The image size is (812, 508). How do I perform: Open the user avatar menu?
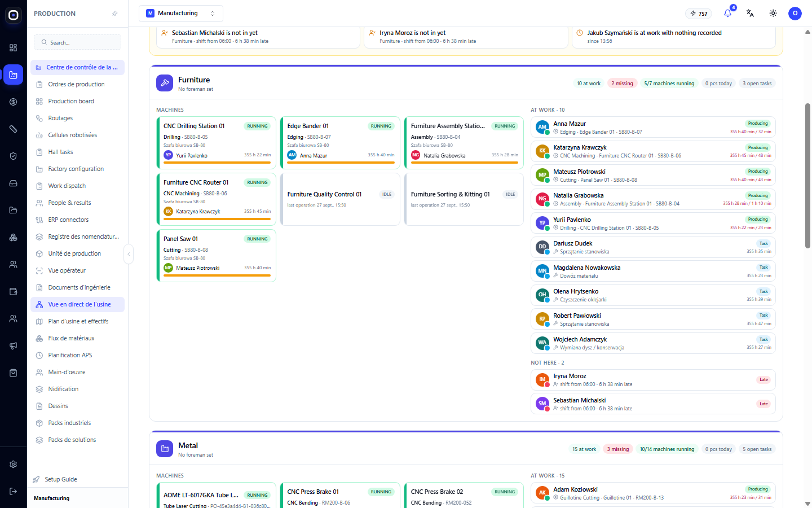[x=795, y=13]
